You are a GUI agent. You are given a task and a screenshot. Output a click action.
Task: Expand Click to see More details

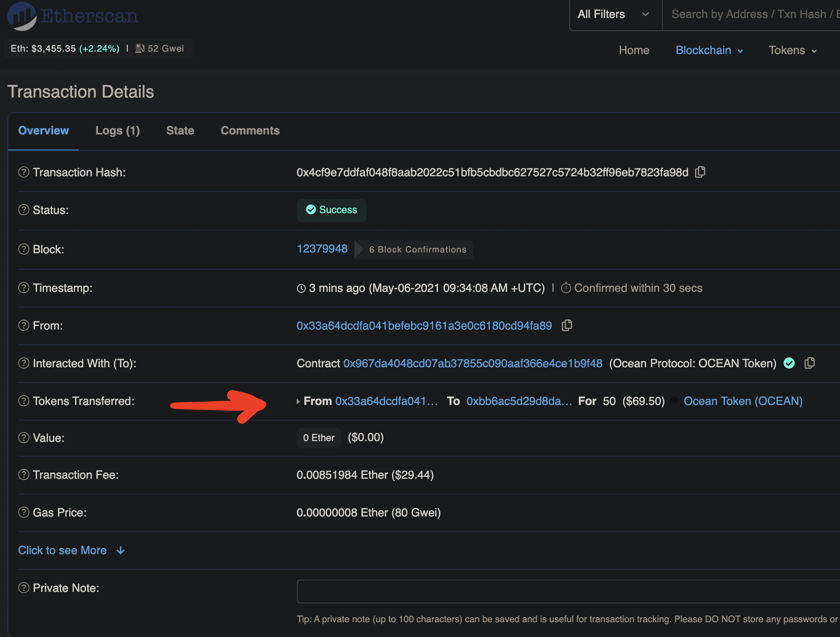pyautogui.click(x=71, y=550)
